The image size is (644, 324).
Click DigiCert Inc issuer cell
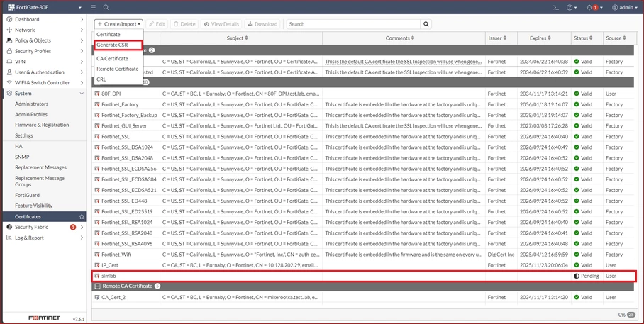click(x=501, y=255)
